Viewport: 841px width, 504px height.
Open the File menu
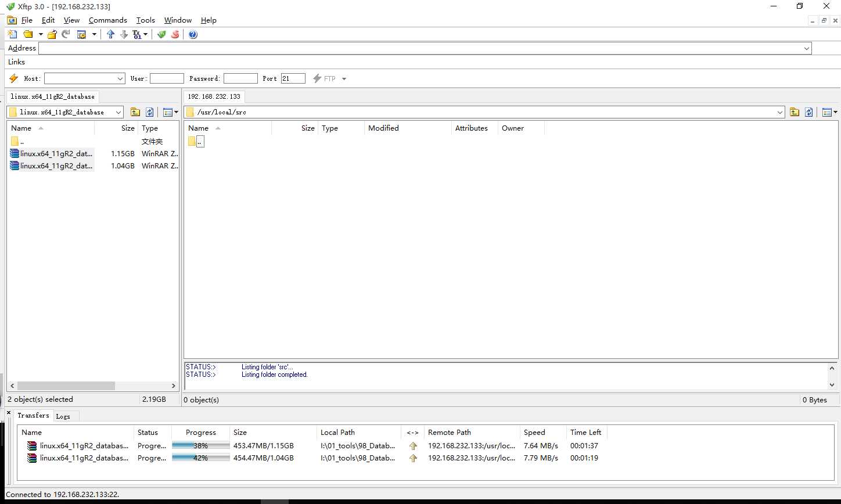(27, 20)
